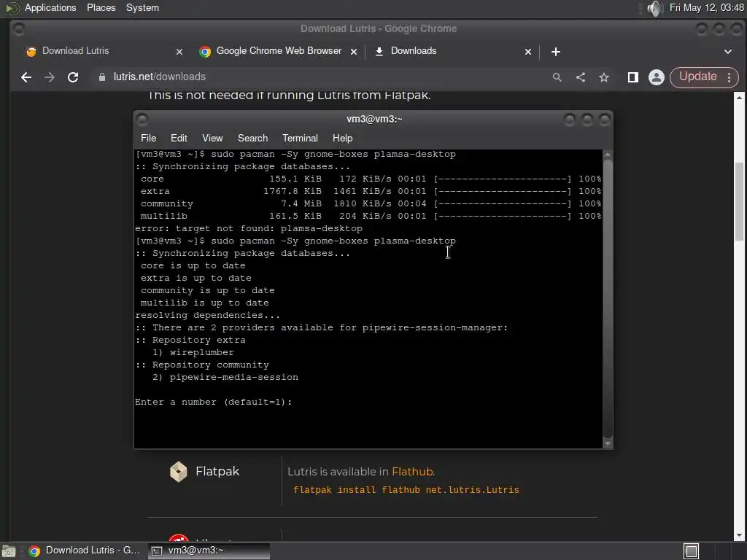Click the Chrome window menu button
The width and height of the screenshot is (747, 560).
click(x=19, y=29)
